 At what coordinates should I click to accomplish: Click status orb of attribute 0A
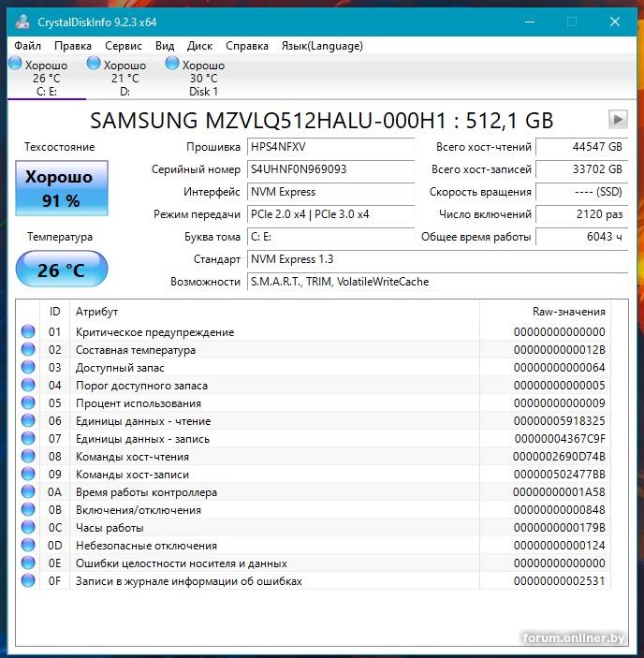[x=28, y=491]
